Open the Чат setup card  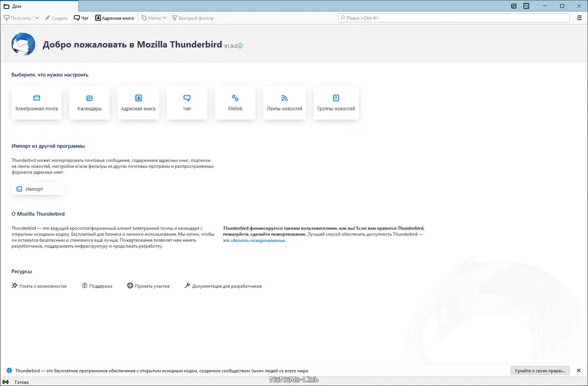(x=187, y=103)
